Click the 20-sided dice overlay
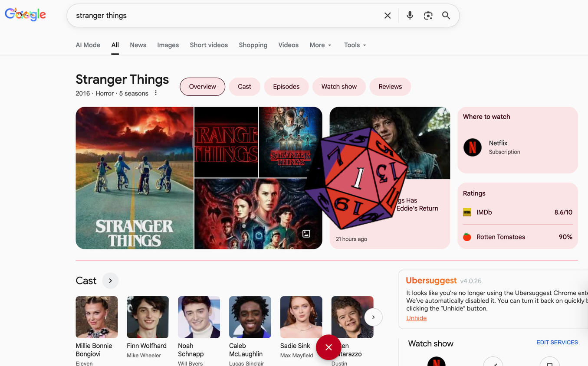588x366 pixels. 356,178
